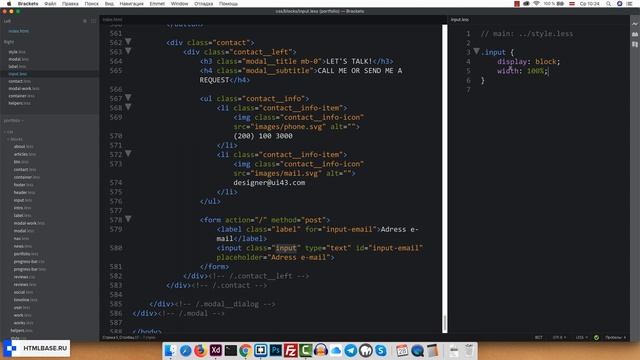Click the third icon in right toolbar

pyautogui.click(x=635, y=44)
